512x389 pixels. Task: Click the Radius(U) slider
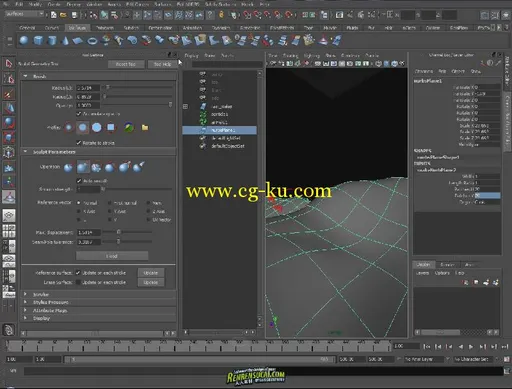137,87
